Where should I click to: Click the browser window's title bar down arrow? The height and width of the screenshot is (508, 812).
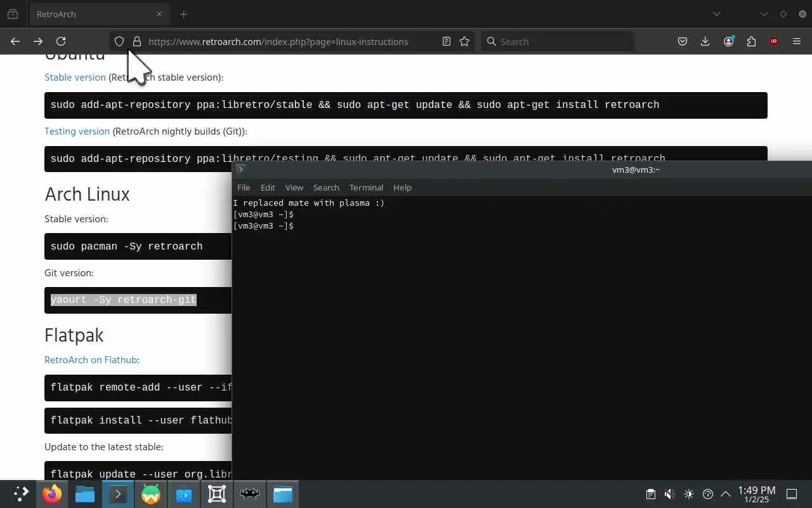point(764,14)
